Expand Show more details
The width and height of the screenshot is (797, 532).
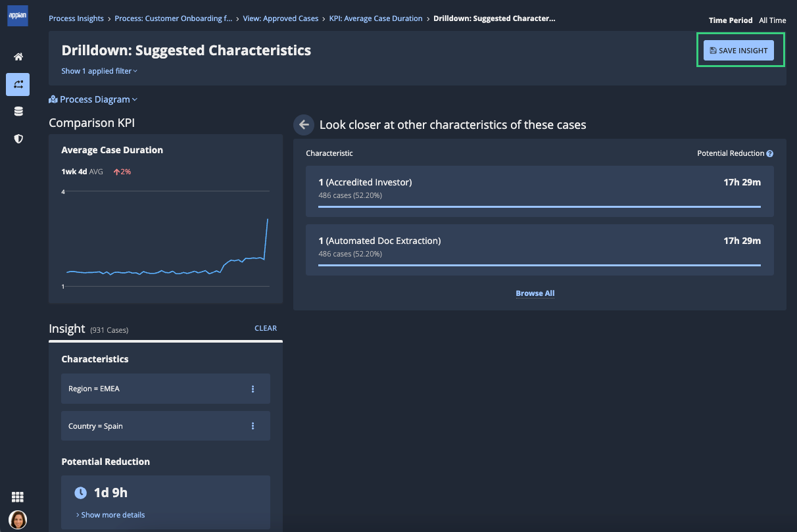click(110, 515)
